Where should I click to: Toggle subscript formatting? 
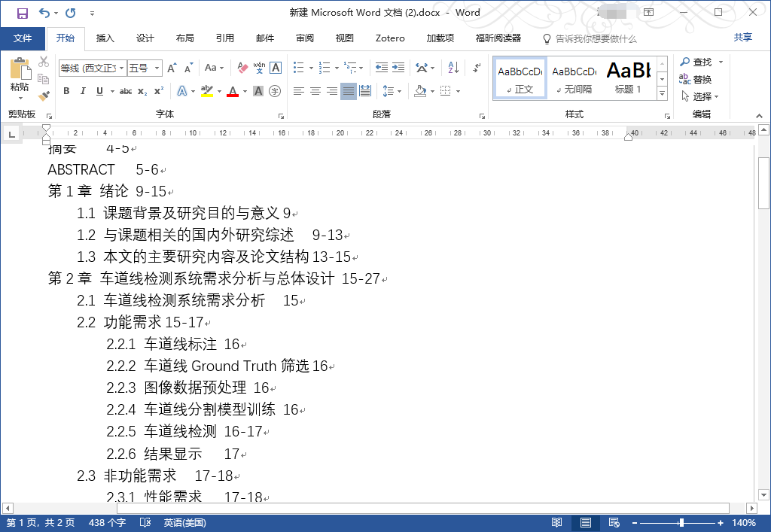click(x=142, y=91)
